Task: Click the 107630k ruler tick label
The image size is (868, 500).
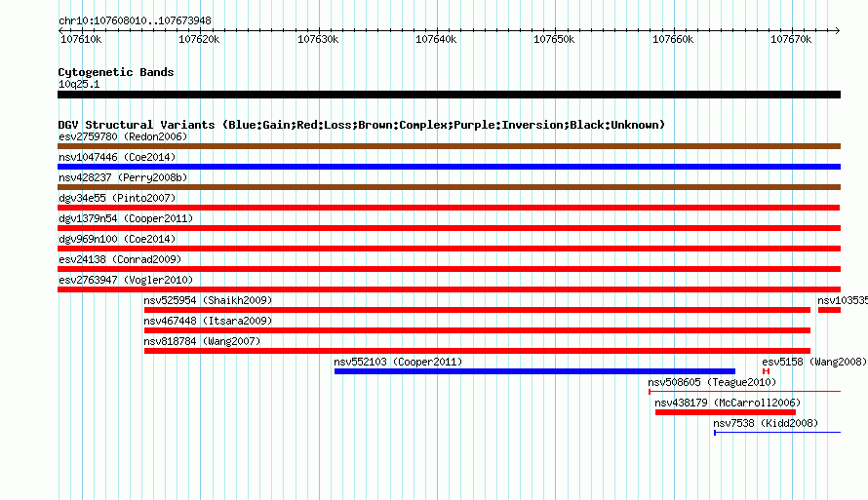Action: point(318,39)
